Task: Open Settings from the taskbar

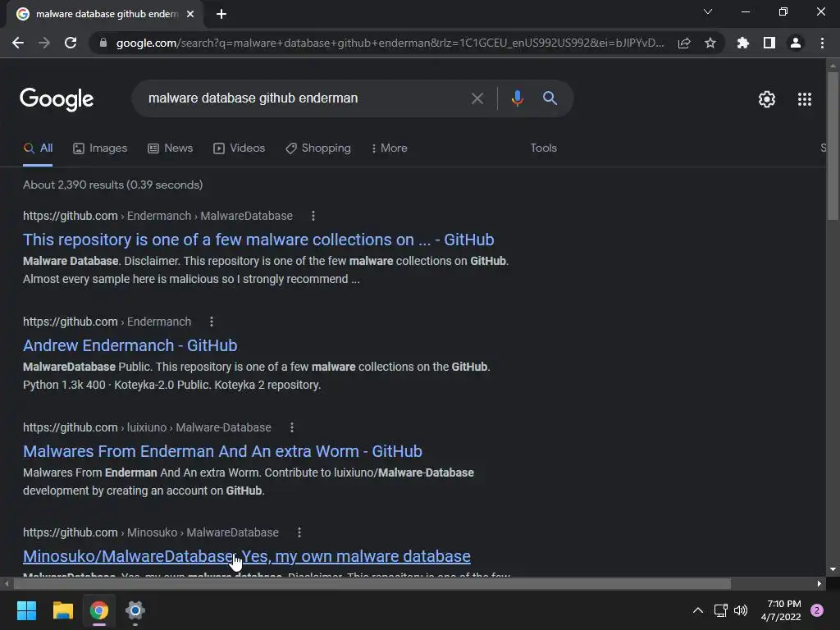Action: [x=135, y=610]
